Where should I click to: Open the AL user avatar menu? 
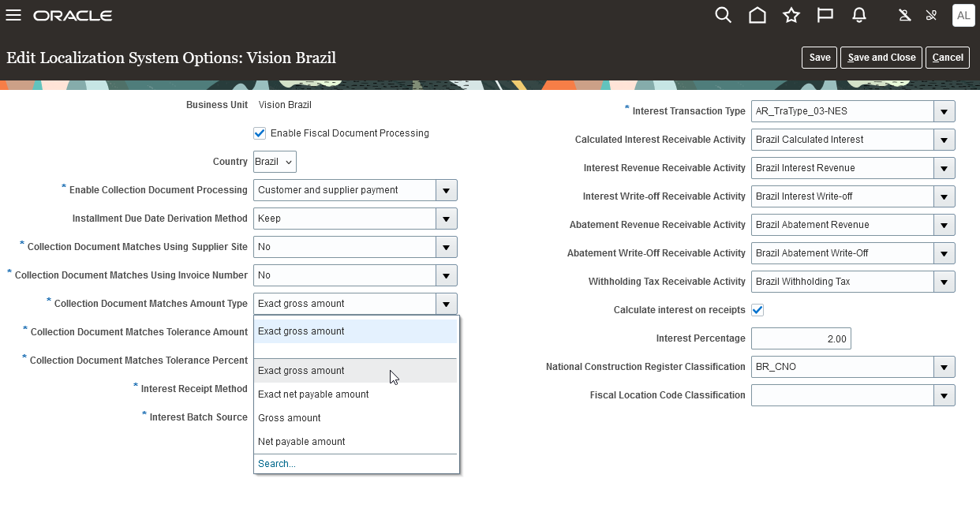(x=963, y=16)
